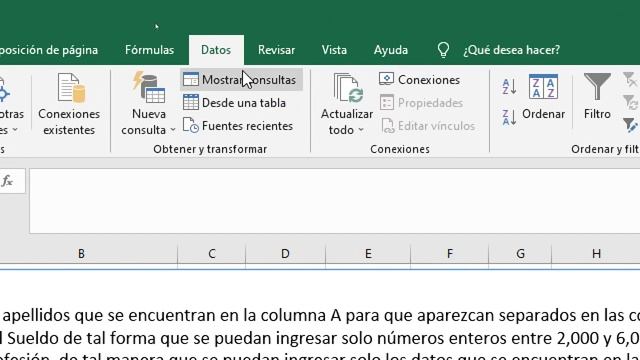
Task: Expand the 'otras fuentes' dropdown arrow
Action: (x=15, y=130)
